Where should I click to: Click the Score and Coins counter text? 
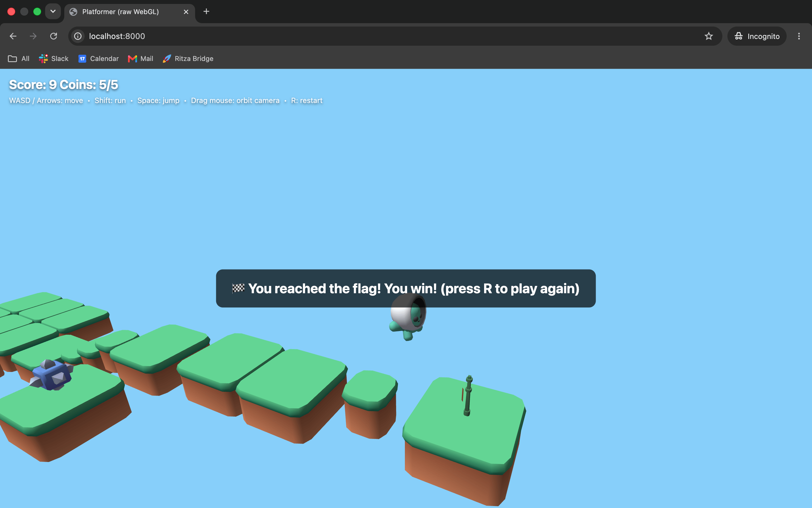[x=64, y=85]
